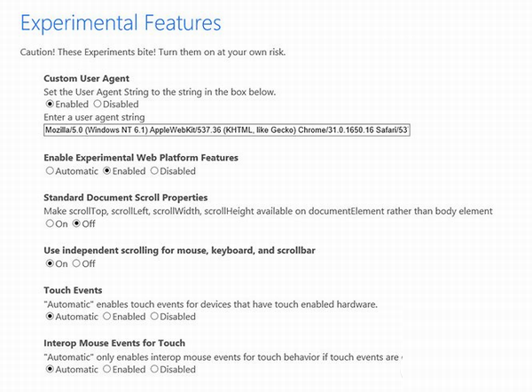Set Touch Events to Automatic

tap(49, 317)
